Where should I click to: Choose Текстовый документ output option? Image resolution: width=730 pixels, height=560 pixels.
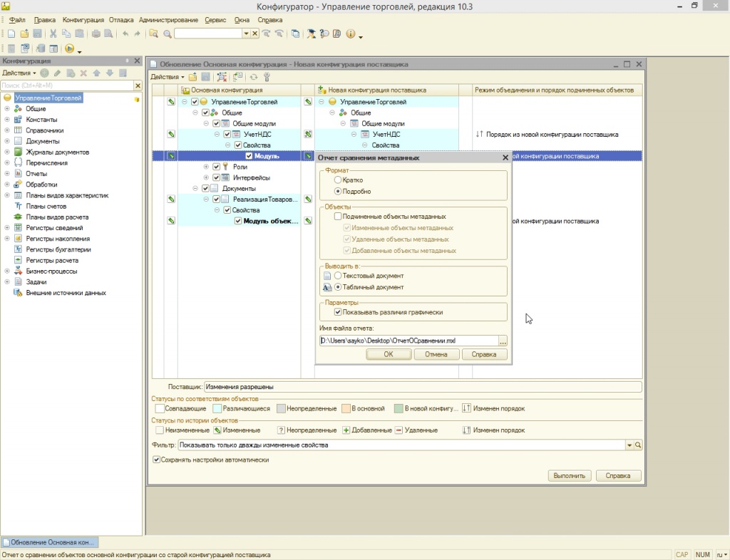tap(338, 276)
